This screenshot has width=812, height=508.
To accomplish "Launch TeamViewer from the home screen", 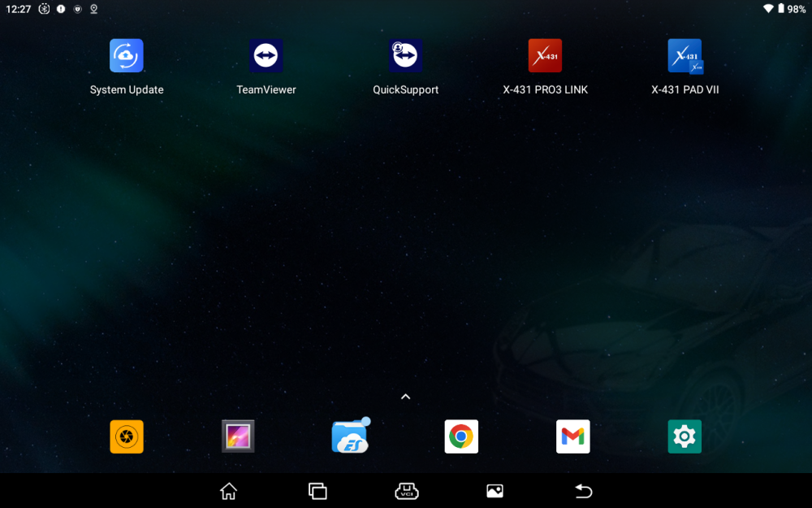I will pos(266,56).
